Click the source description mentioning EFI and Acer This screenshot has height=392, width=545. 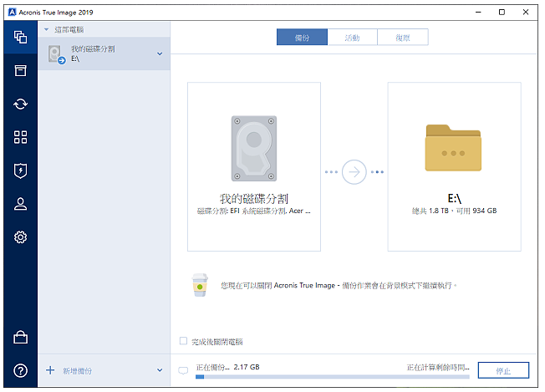pos(254,211)
